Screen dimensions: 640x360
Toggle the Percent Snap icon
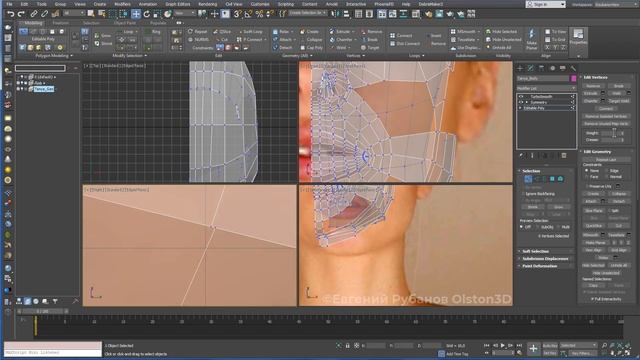259,14
